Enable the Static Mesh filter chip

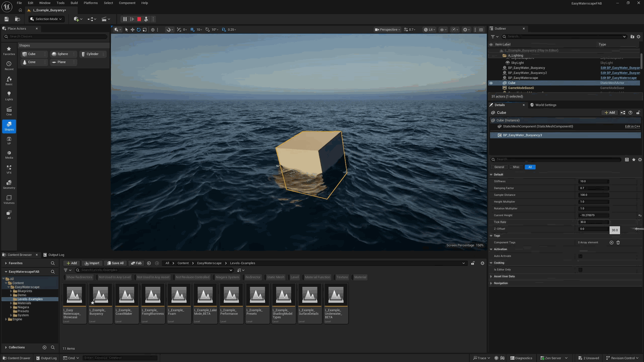(276, 277)
